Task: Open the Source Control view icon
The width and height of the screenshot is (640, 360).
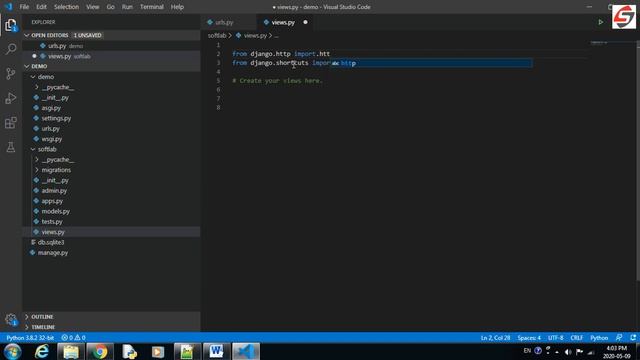Action: tap(11, 73)
